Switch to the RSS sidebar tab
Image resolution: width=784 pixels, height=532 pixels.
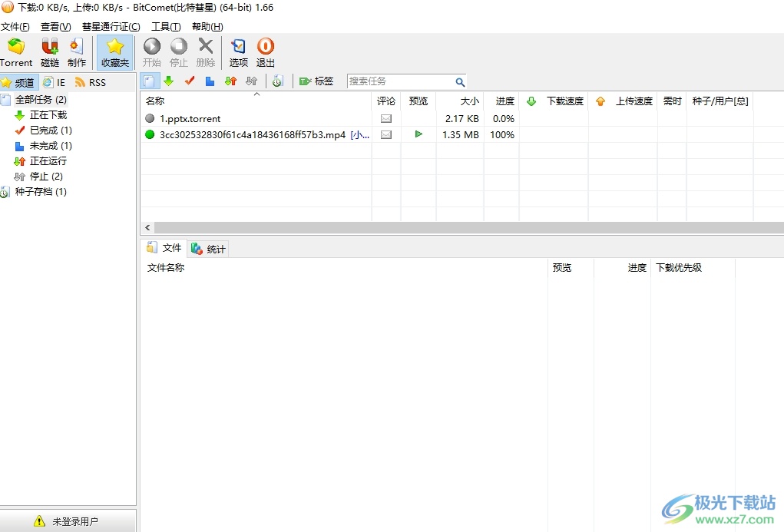pos(91,82)
